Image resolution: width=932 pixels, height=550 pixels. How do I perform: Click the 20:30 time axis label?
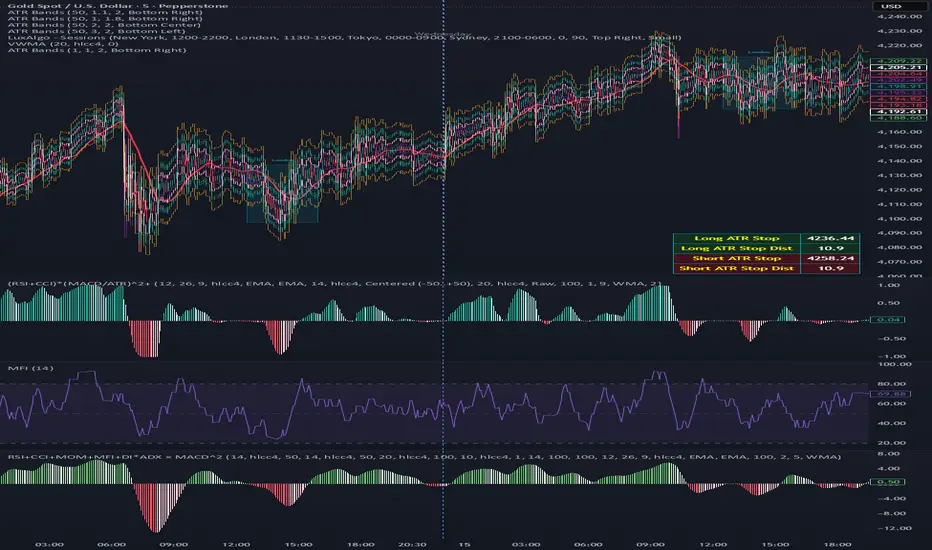(x=411, y=544)
